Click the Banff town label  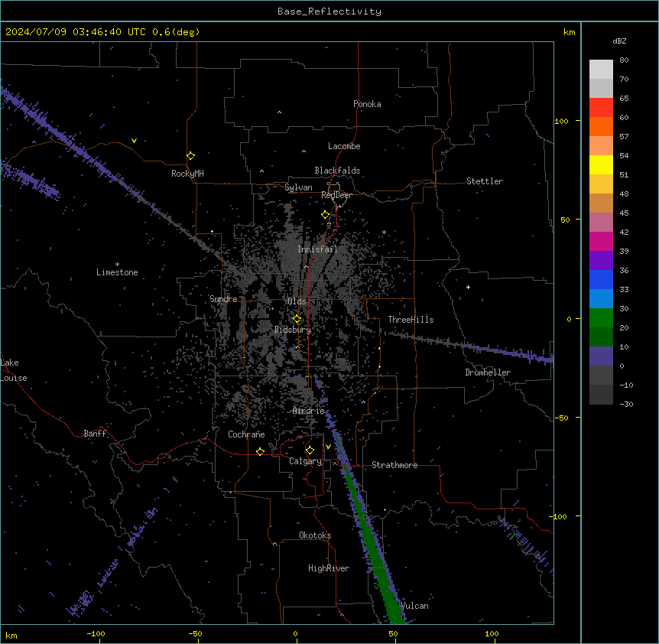tap(95, 434)
